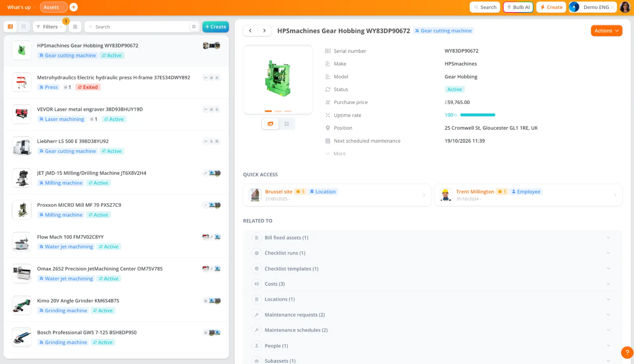Screen dimensions: 634x364
Task: Switch to What's up tab
Action: pos(19,7)
